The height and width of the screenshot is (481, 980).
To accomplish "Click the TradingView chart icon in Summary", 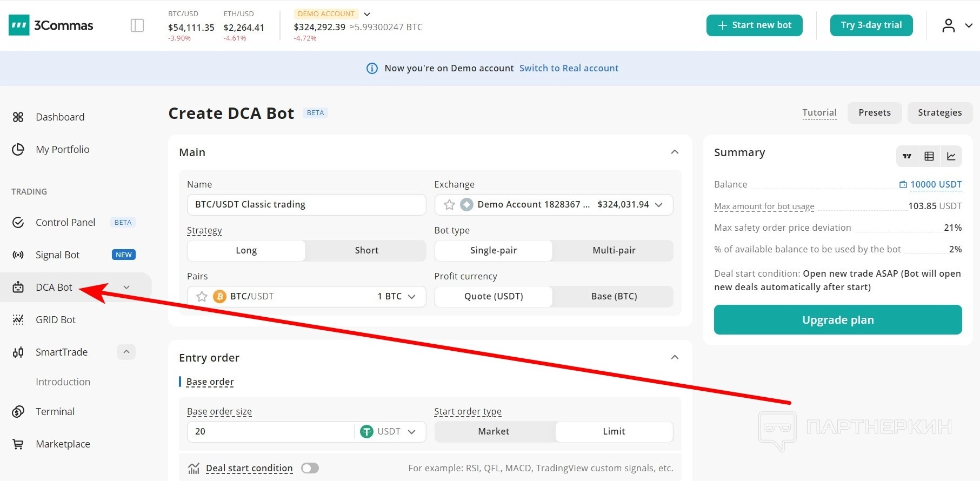I will [907, 156].
